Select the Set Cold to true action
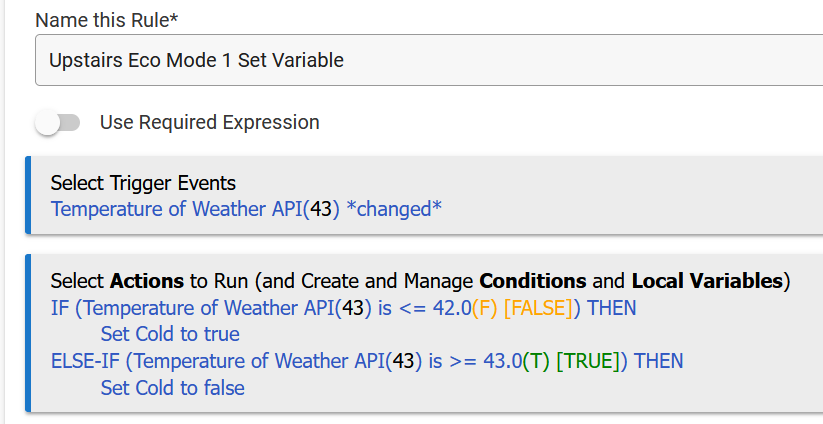 (170, 334)
